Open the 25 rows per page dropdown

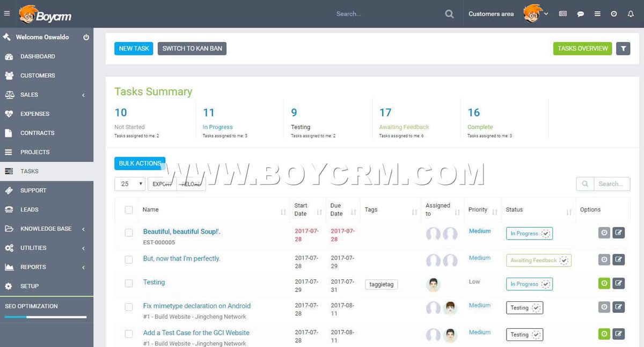point(130,184)
